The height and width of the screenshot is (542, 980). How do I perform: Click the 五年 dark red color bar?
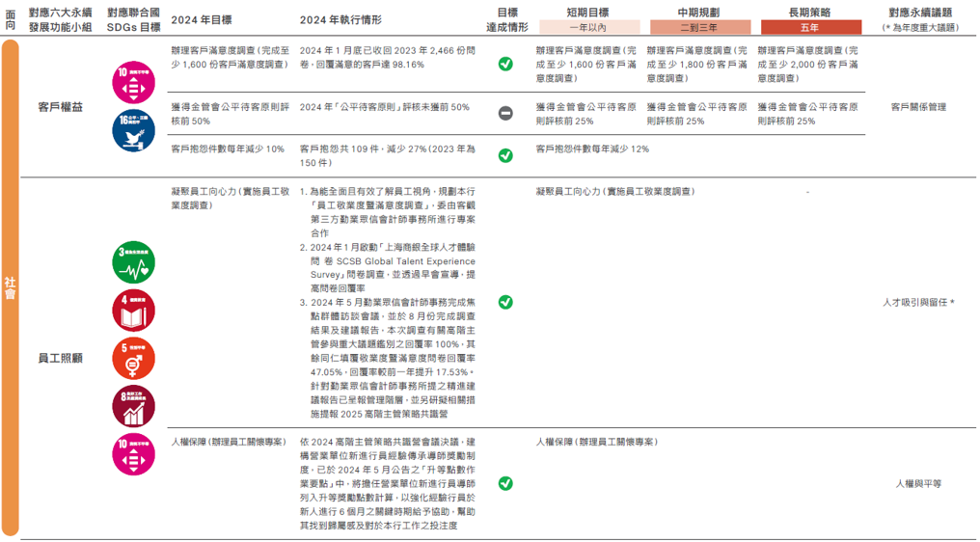click(810, 28)
